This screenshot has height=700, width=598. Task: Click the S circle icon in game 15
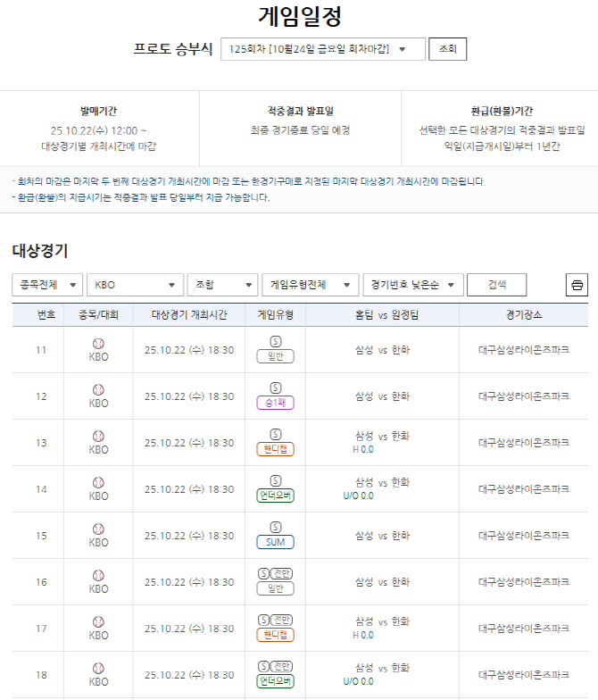point(275,527)
